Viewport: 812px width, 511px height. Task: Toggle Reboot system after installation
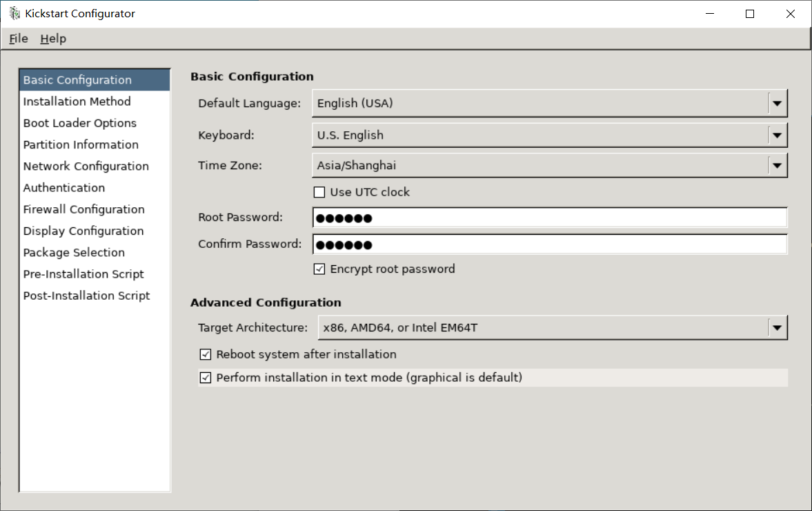tap(206, 354)
